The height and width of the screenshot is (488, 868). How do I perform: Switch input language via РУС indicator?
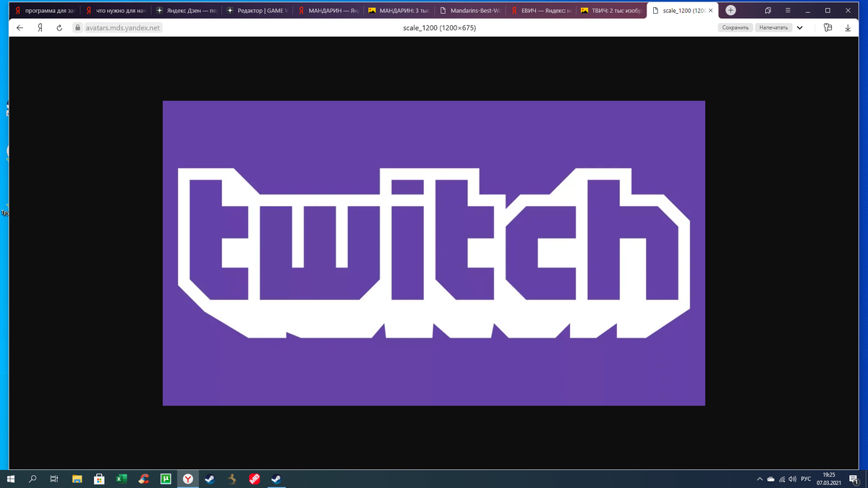click(x=805, y=479)
